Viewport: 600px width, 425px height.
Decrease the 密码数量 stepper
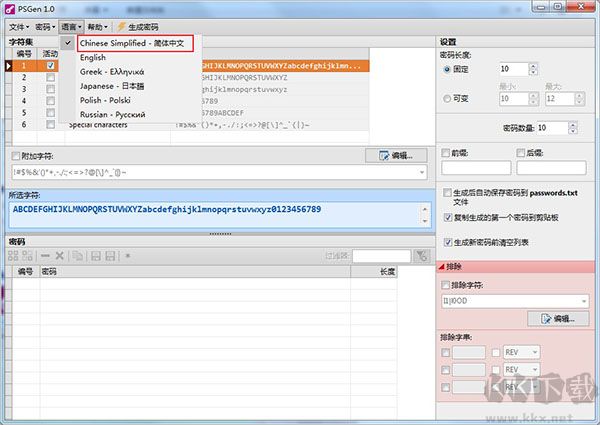click(573, 131)
